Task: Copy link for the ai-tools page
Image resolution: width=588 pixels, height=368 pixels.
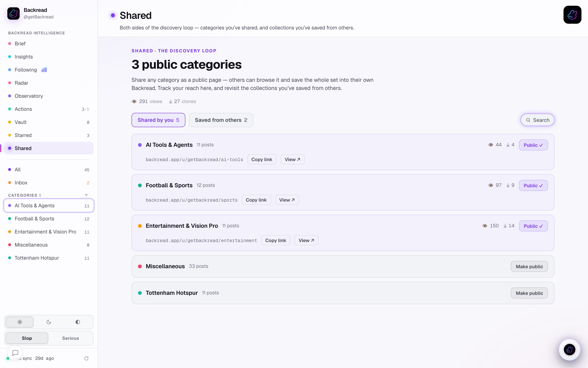Action: (x=262, y=159)
